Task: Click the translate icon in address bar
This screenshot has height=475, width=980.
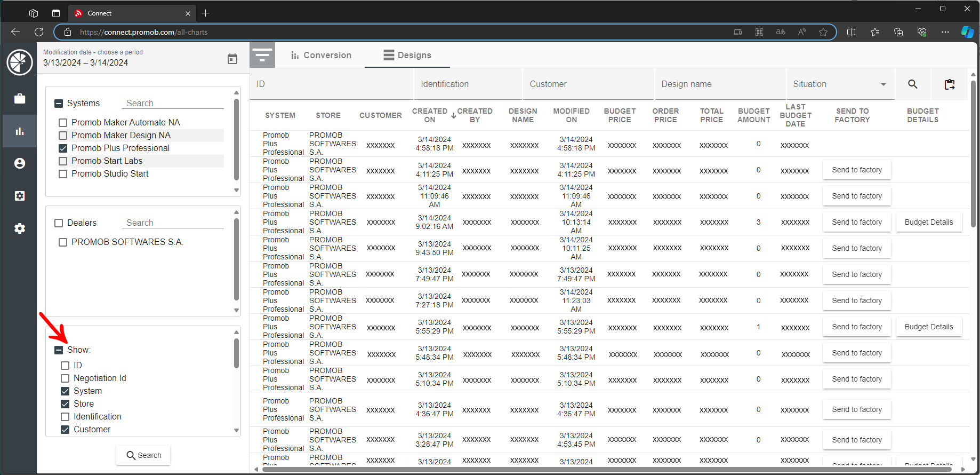Action: click(x=781, y=32)
